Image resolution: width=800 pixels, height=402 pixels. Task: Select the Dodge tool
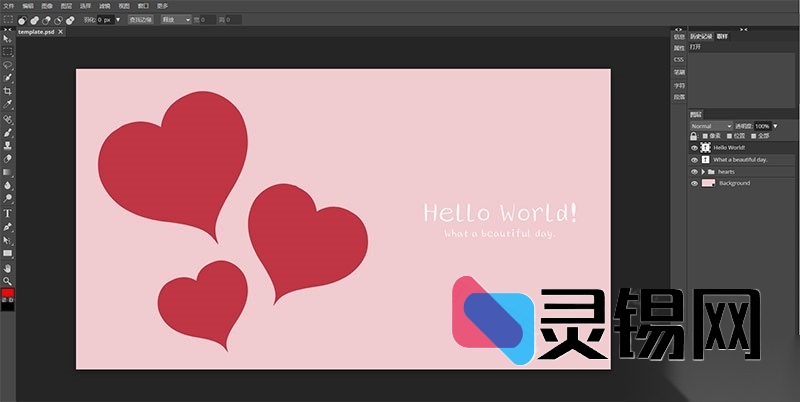[8, 198]
